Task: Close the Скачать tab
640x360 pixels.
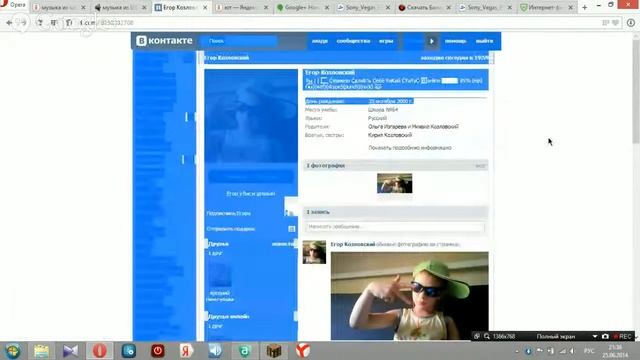Action: pyautogui.click(x=449, y=7)
